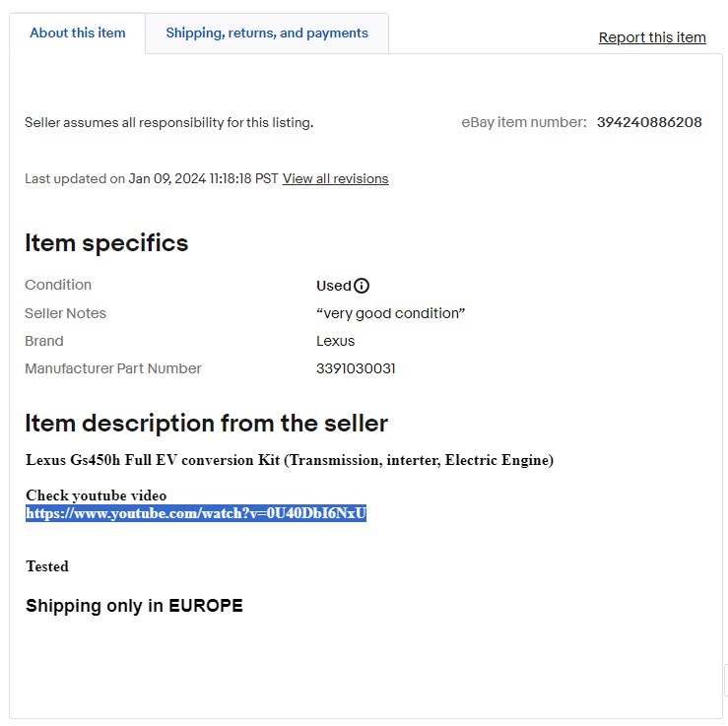Follow the highlighted YouTube video URL

tap(196, 513)
